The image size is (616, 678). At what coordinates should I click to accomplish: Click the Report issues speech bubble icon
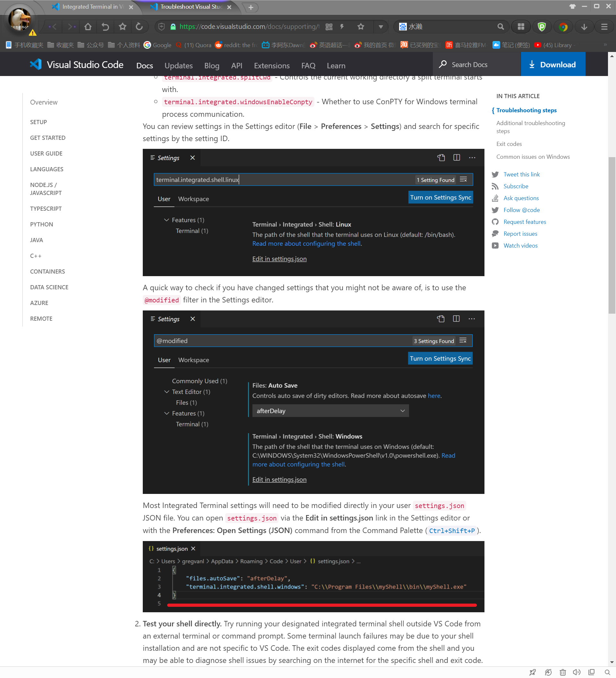[x=495, y=233]
